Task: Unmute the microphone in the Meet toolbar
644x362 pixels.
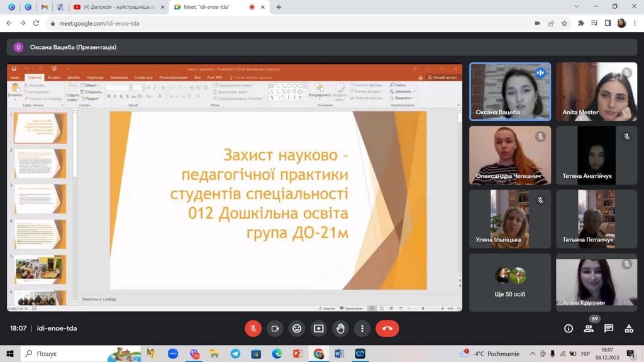Action: [253, 328]
